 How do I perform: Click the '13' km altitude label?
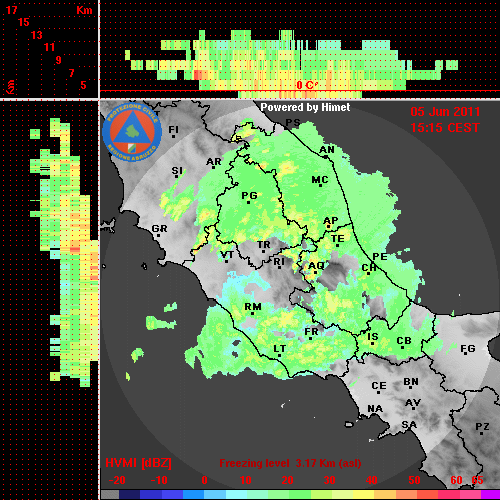pos(37,35)
